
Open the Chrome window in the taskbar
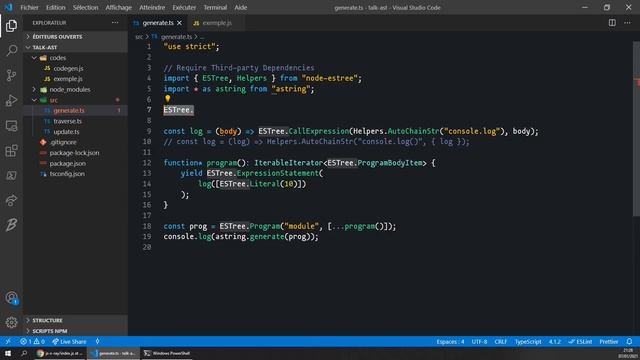[60, 353]
